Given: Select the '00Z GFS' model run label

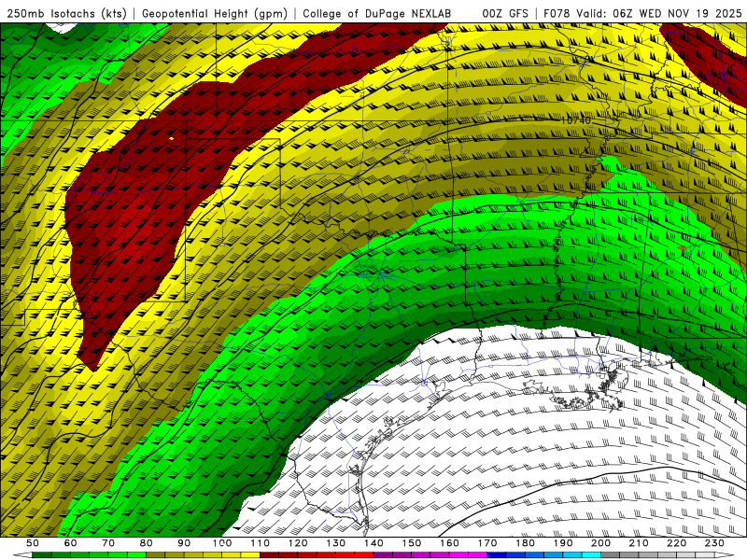Looking at the screenshot, I should (x=505, y=13).
